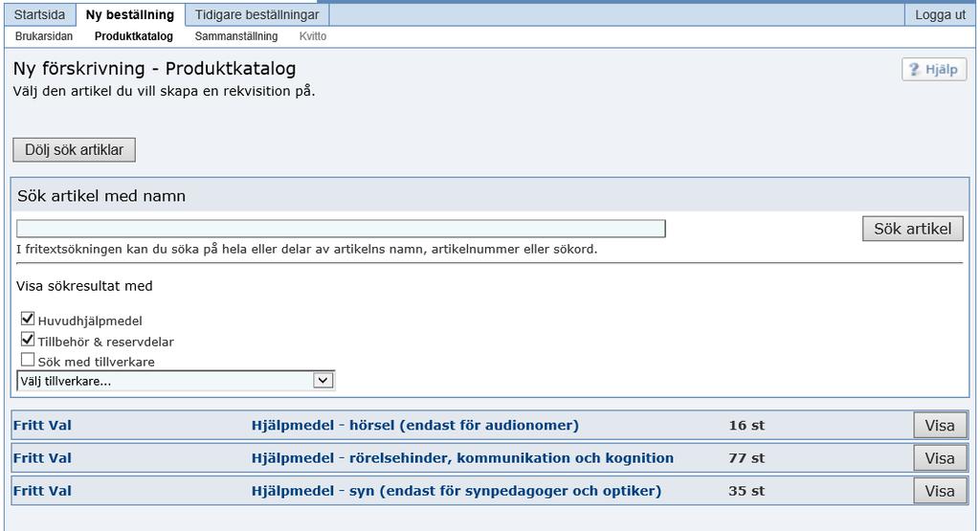Switch to Tidigare beställningar tab
Image resolution: width=980 pixels, height=531 pixels.
[x=256, y=15]
